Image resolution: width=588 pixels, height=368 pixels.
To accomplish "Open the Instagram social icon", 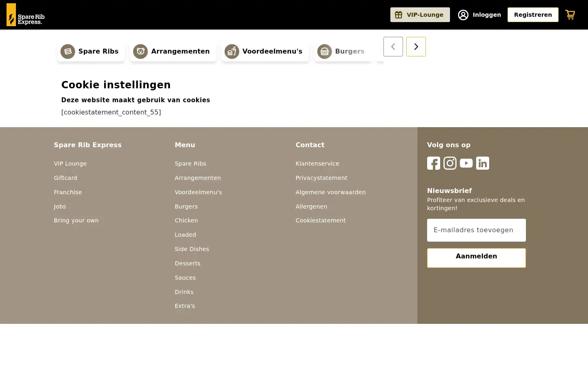I will [450, 163].
